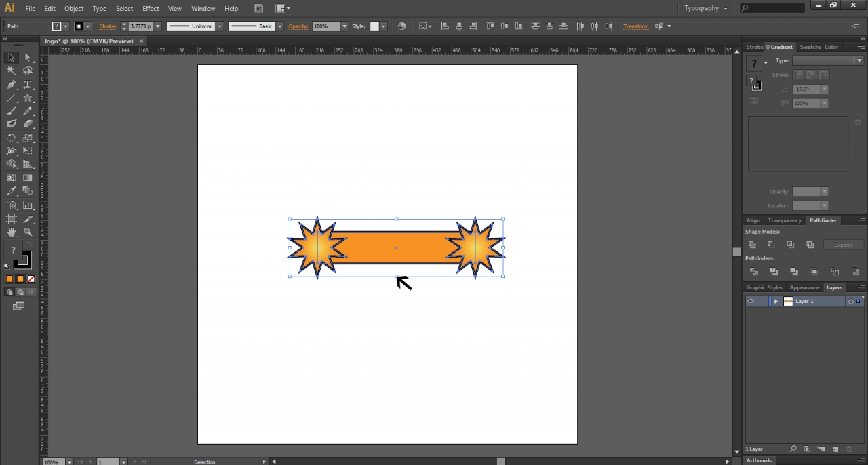
Task: Switch to the Swatches tab
Action: pyautogui.click(x=810, y=47)
